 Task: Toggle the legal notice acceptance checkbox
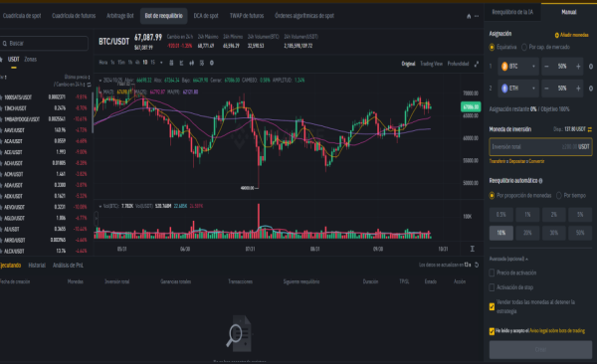(x=492, y=331)
